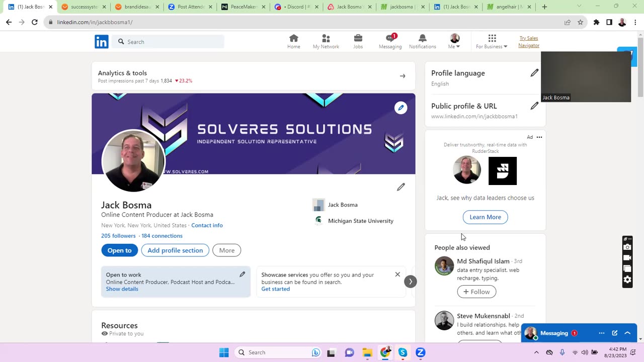Switch to the Post Attendee Zoom tab
The image size is (644, 362).
pyautogui.click(x=191, y=7)
